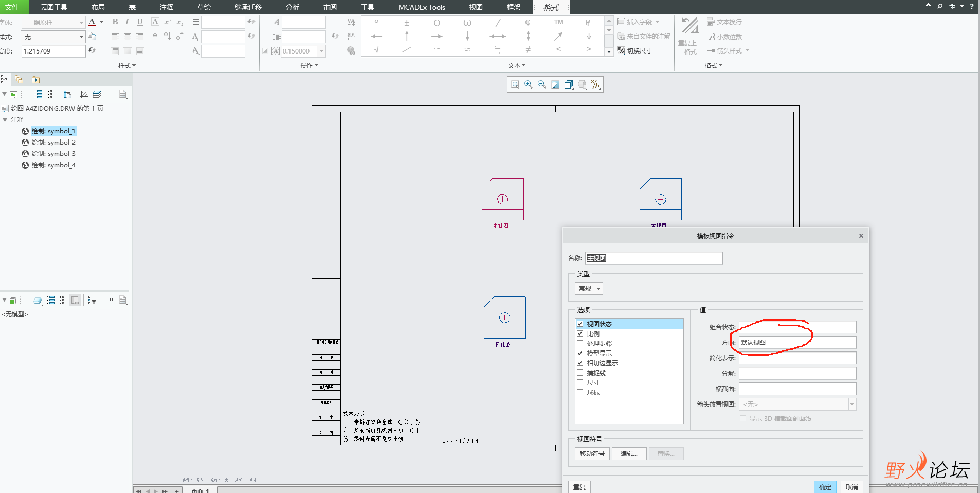
Task: Click the 取消 button
Action: click(x=851, y=487)
